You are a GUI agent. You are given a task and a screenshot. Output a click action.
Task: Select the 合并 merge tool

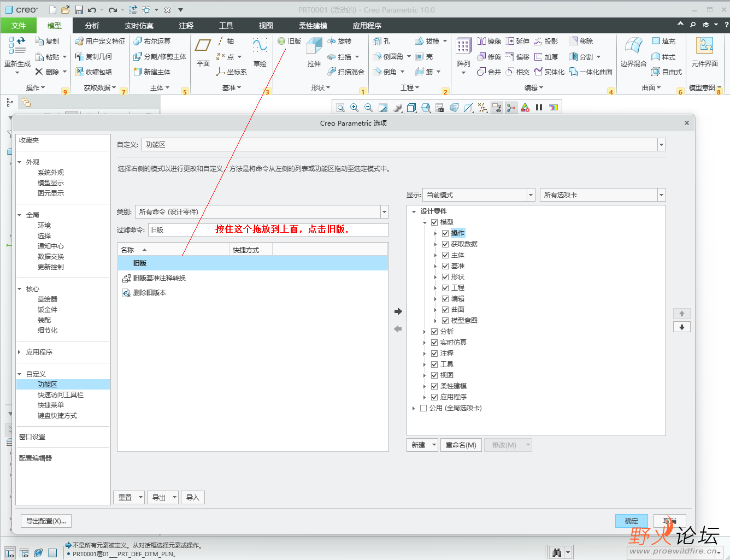click(x=489, y=72)
